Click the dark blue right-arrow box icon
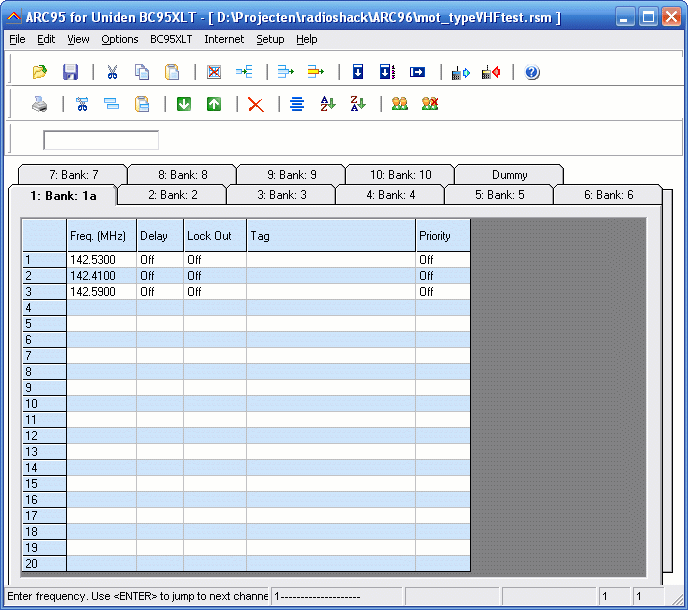The height and width of the screenshot is (610, 688). 417,72
